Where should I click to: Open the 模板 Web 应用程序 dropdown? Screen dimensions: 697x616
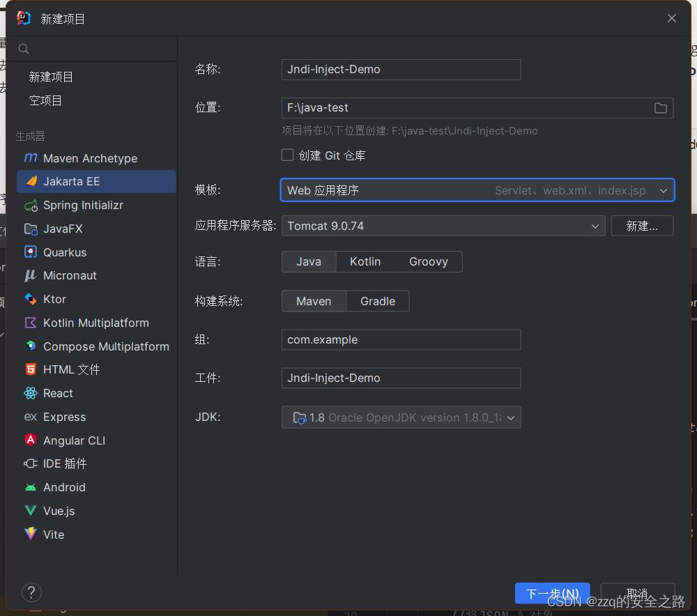[477, 190]
